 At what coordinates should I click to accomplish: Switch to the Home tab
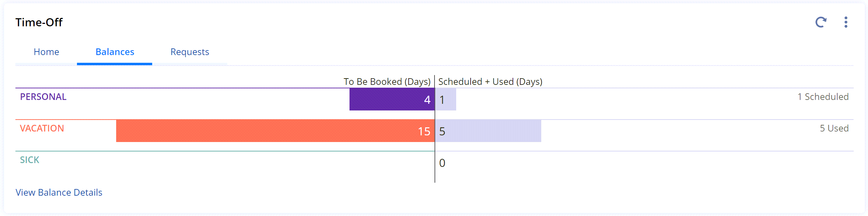point(46,52)
